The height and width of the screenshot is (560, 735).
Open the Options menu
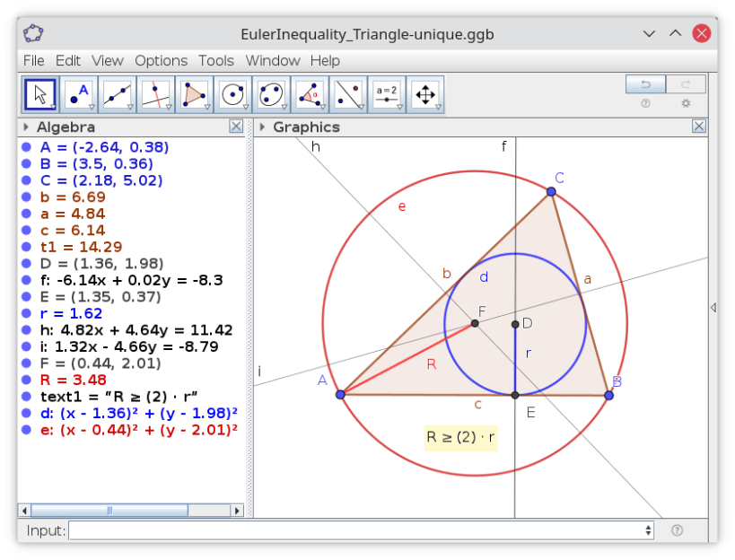point(161,60)
